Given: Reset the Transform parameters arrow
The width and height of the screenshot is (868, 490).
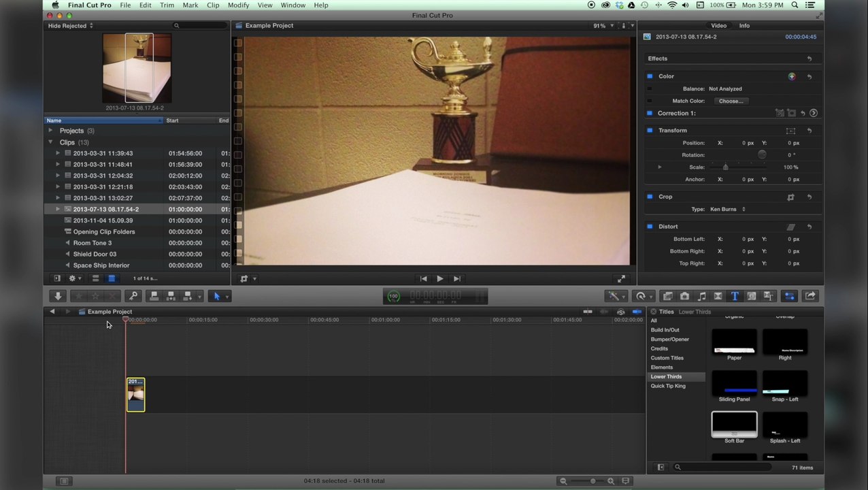Looking at the screenshot, I should [x=809, y=131].
